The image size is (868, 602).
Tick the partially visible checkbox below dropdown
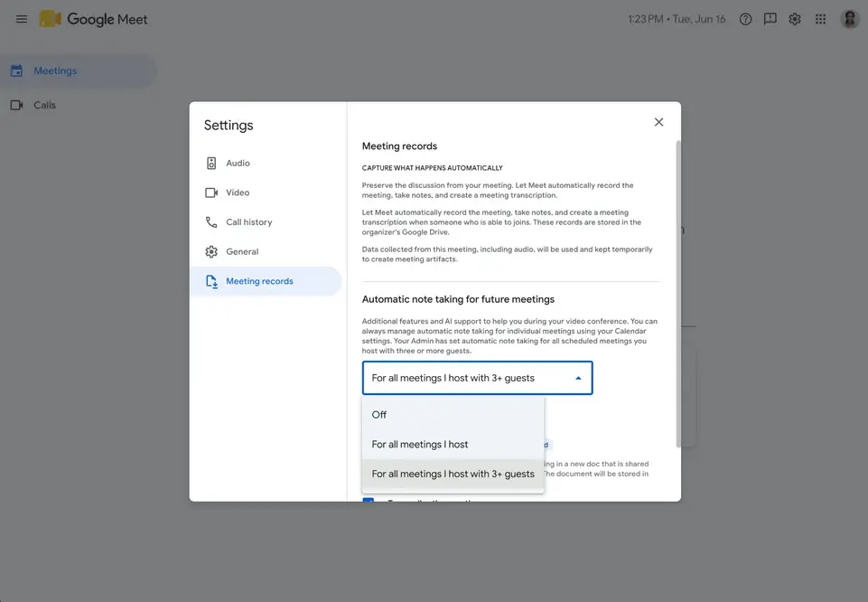pos(369,500)
